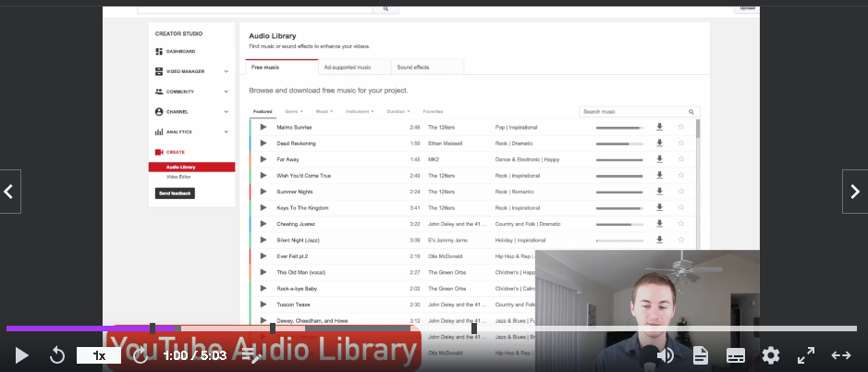Switch to the Sound effects tab

[427, 67]
